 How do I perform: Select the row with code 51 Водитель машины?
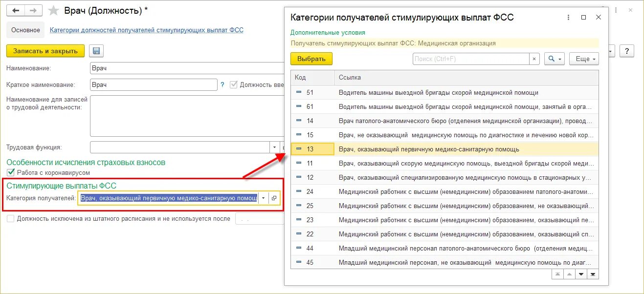(440, 92)
